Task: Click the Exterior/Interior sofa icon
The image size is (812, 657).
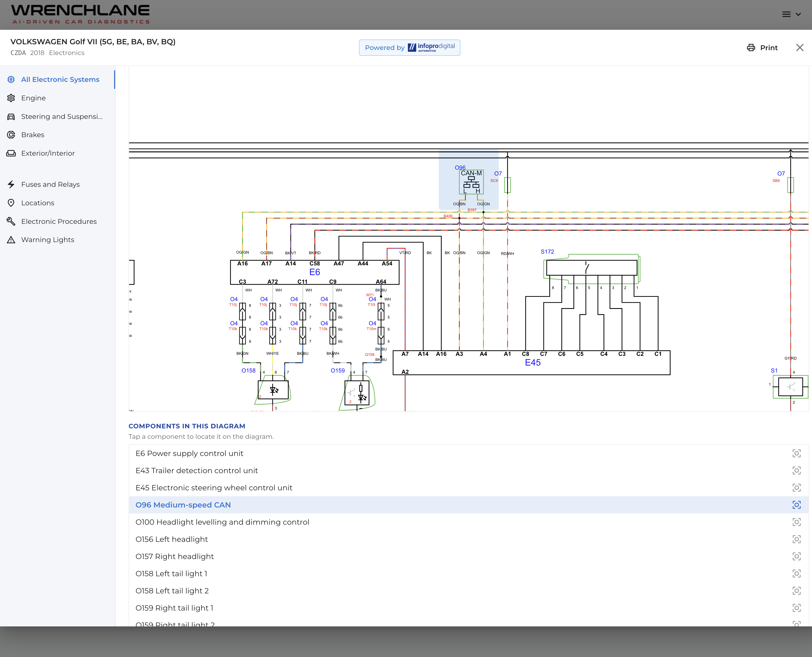Action: [x=11, y=153]
